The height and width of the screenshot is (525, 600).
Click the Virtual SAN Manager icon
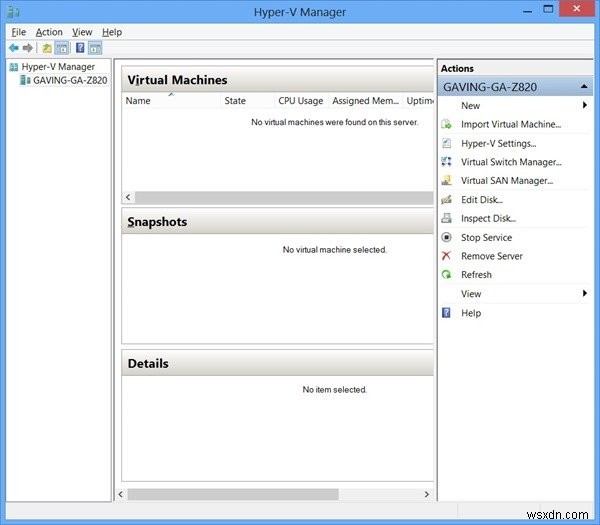point(446,181)
